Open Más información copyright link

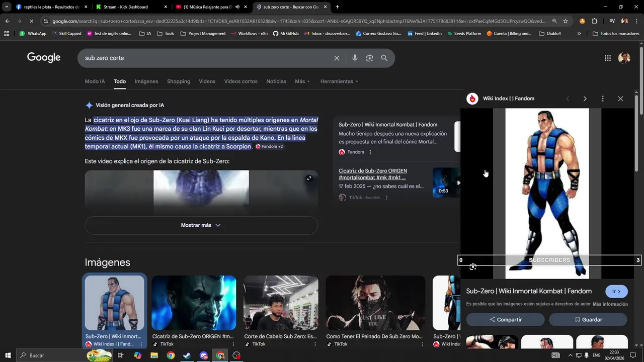[610, 304]
